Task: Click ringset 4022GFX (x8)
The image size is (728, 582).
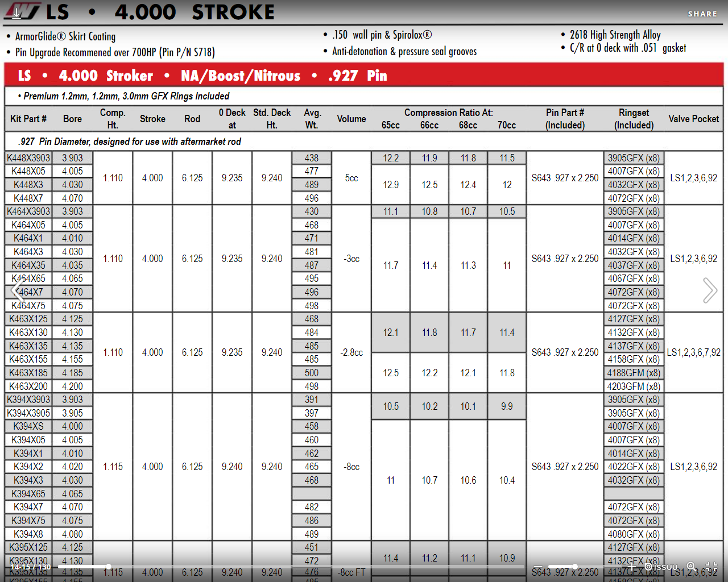Action: tap(634, 467)
